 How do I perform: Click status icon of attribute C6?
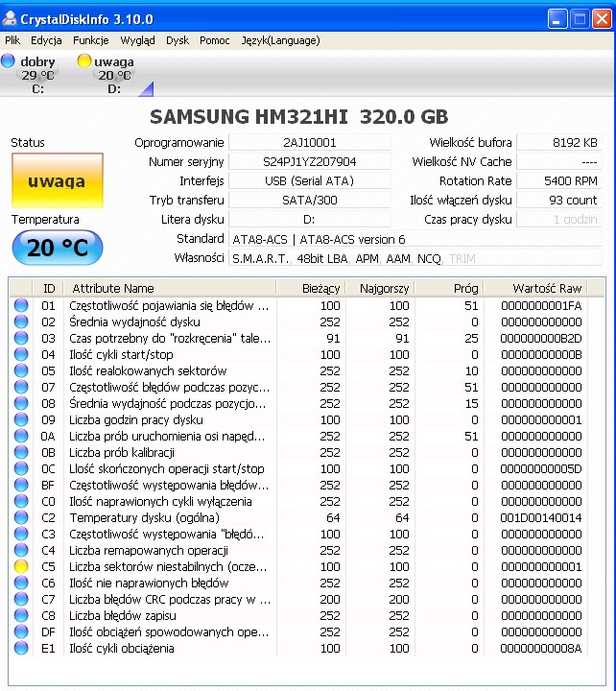(x=21, y=583)
